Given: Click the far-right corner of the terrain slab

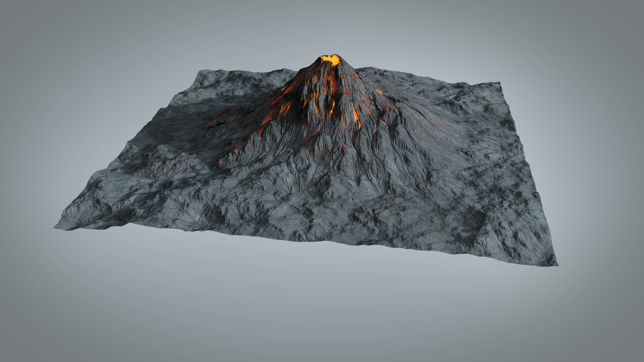Looking at the screenshot, I should pos(499,82).
